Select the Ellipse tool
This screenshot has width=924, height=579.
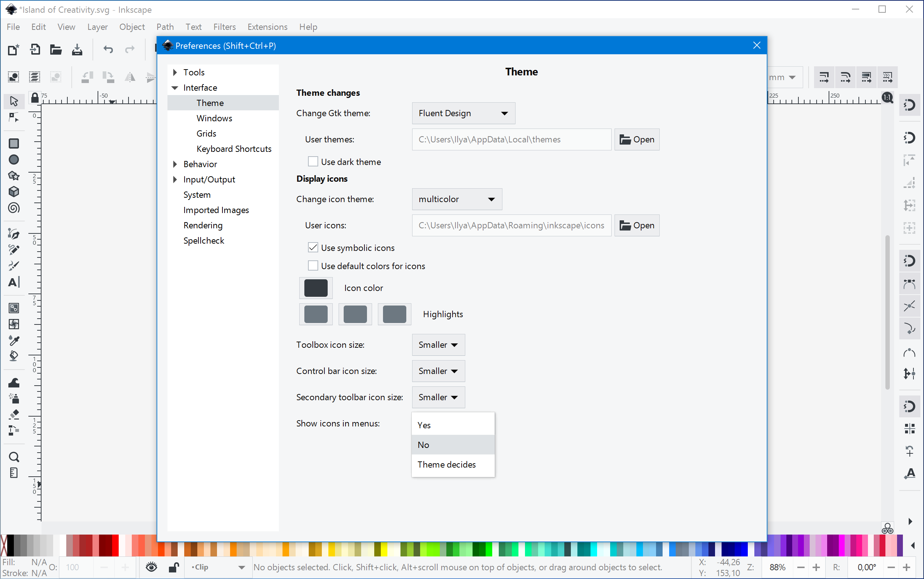point(14,159)
